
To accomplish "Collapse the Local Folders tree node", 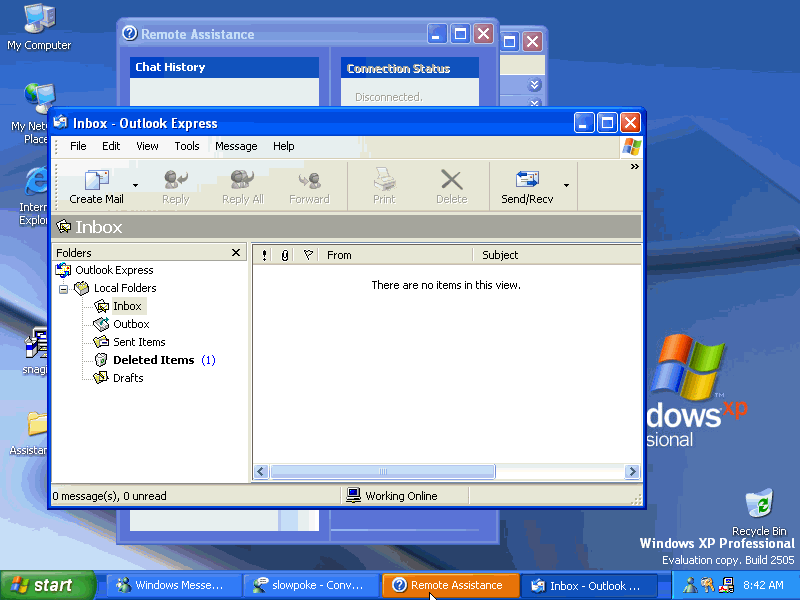I will [63, 289].
